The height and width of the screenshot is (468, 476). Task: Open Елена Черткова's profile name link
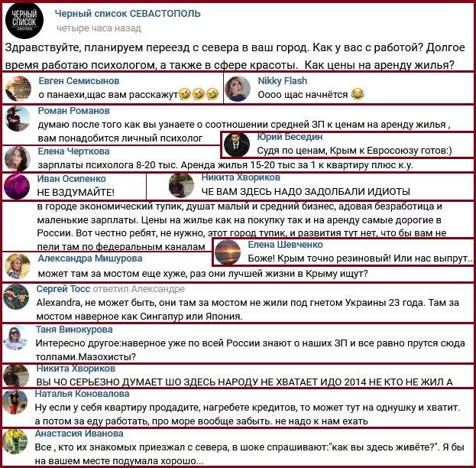73,151
